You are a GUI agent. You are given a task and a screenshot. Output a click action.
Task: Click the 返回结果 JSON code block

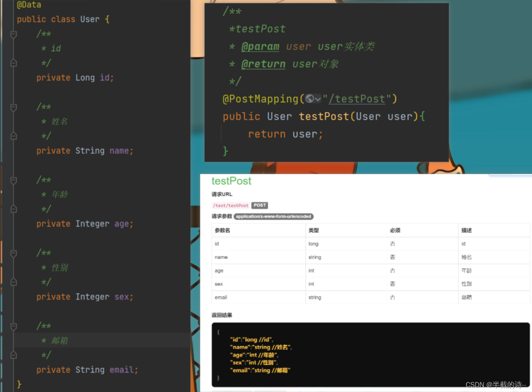click(x=370, y=354)
